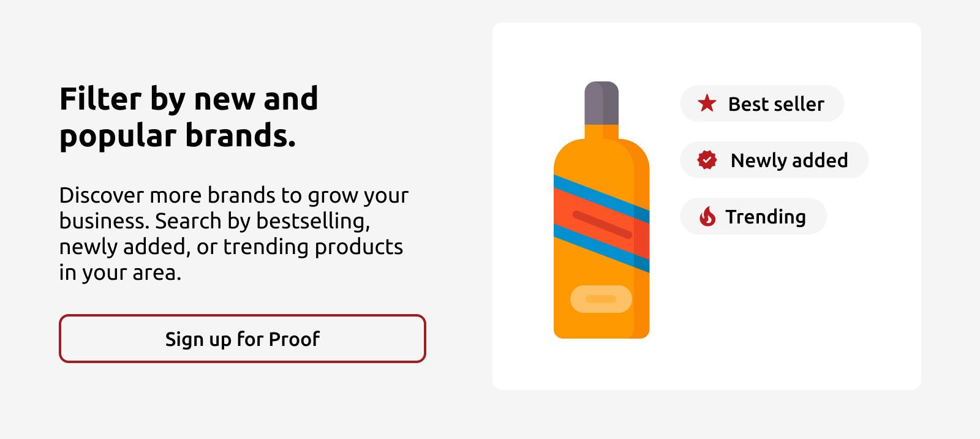980x439 pixels.
Task: Click the text "in your area."
Action: pyautogui.click(x=120, y=272)
